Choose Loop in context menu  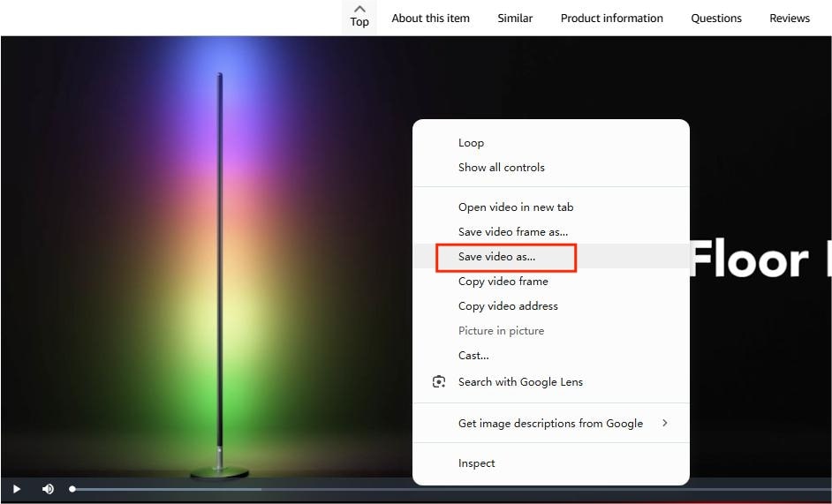coord(551,143)
